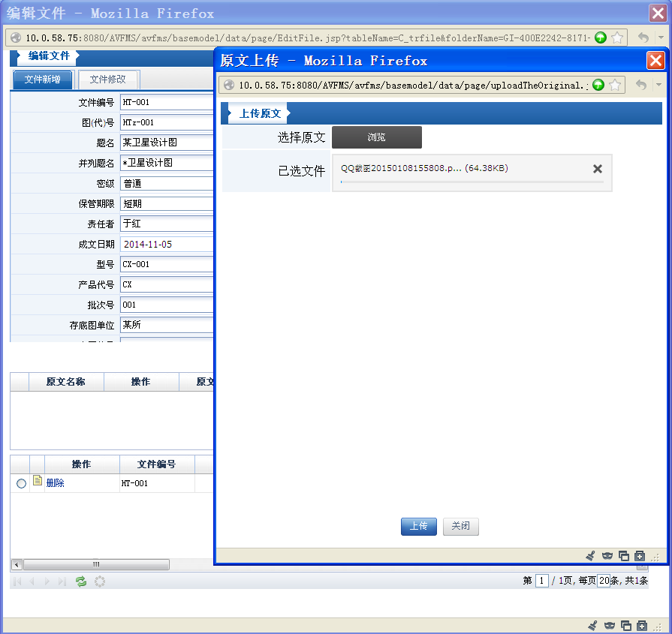Open history dropdown arrow in 编辑文件 window toolbar
672x634 pixels.
tap(661, 37)
